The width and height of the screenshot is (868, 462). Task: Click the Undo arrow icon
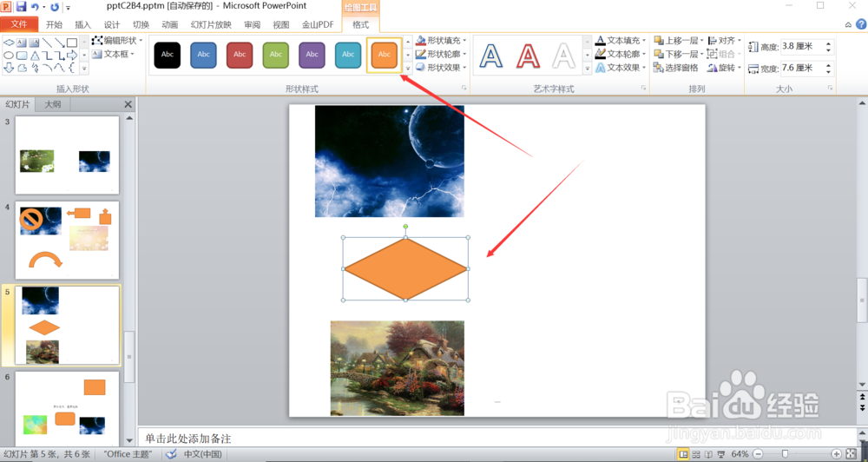[x=35, y=7]
